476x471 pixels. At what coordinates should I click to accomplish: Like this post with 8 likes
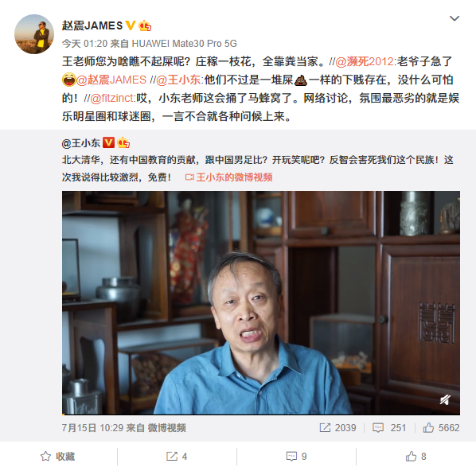[416, 457]
